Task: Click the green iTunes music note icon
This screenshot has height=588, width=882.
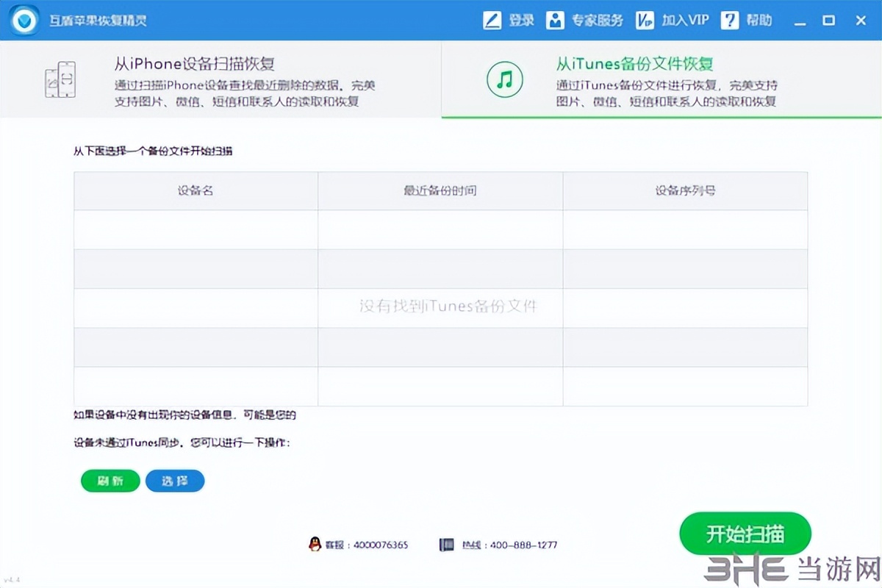Action: coord(504,79)
